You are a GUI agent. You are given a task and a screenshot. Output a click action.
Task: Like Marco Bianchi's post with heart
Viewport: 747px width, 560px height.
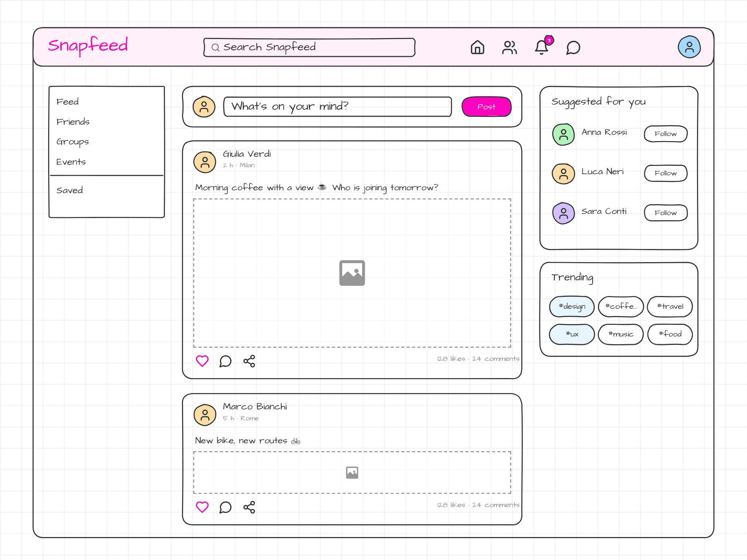[x=202, y=507]
